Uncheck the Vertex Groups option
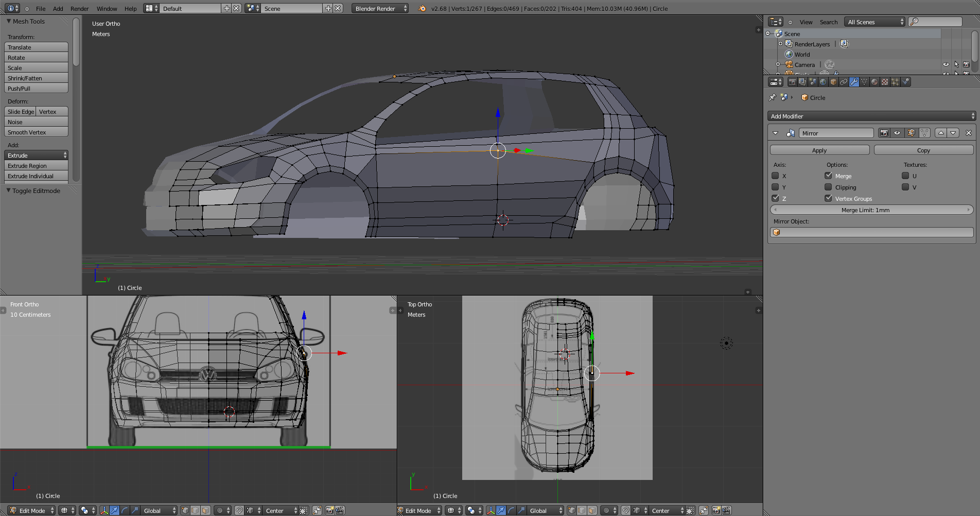Image resolution: width=980 pixels, height=516 pixels. click(828, 198)
